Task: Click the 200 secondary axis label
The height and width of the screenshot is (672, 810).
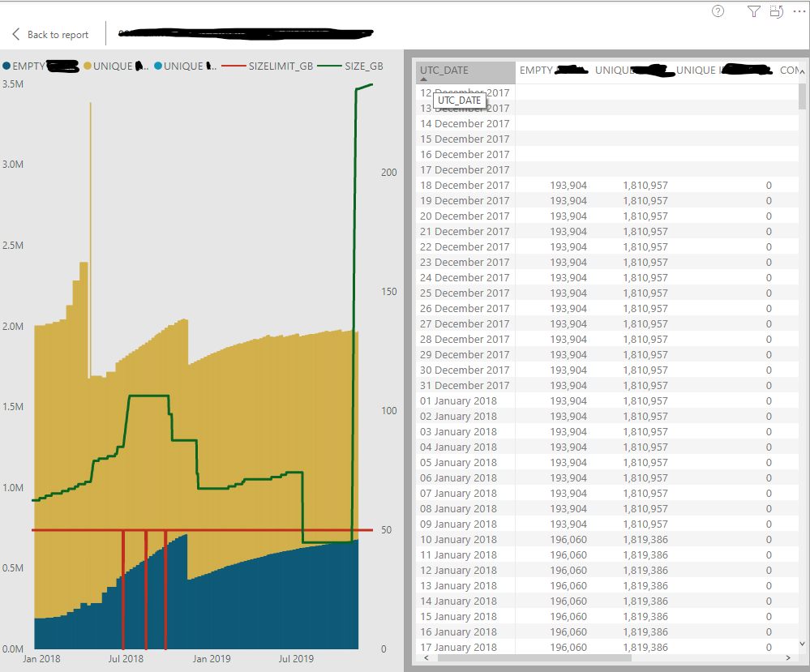Action: [x=389, y=173]
